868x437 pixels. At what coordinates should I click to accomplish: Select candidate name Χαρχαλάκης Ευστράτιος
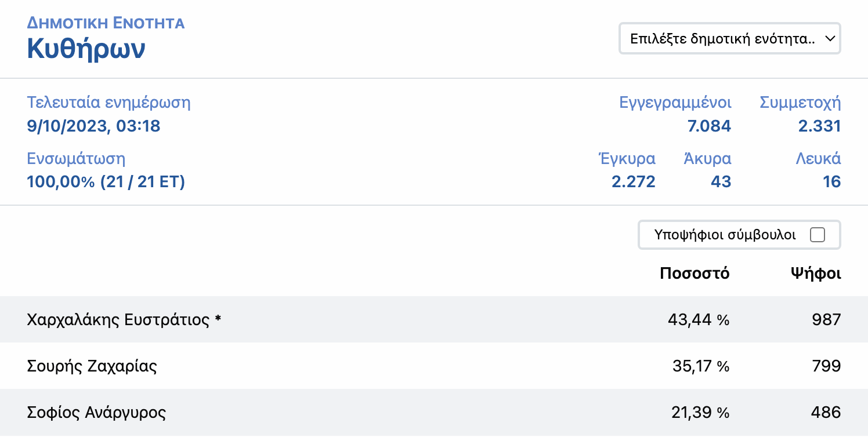point(118,319)
